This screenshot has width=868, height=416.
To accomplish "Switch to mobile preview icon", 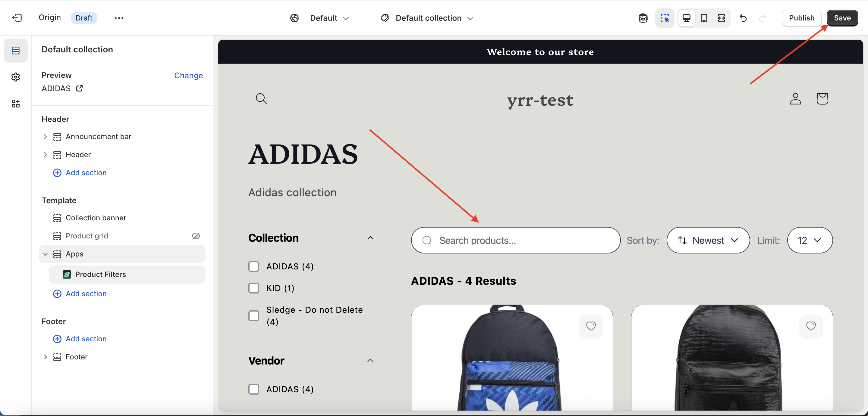I will click(x=703, y=18).
